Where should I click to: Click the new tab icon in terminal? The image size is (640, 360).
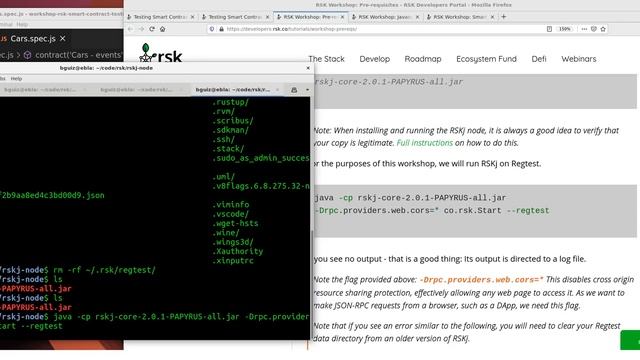click(294, 90)
